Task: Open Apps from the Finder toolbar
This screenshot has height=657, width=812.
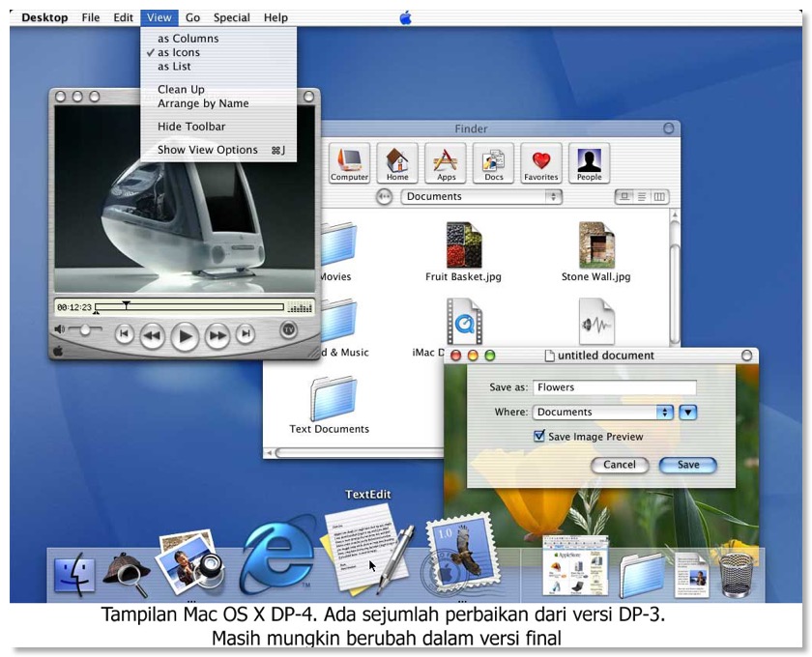Action: 446,163
